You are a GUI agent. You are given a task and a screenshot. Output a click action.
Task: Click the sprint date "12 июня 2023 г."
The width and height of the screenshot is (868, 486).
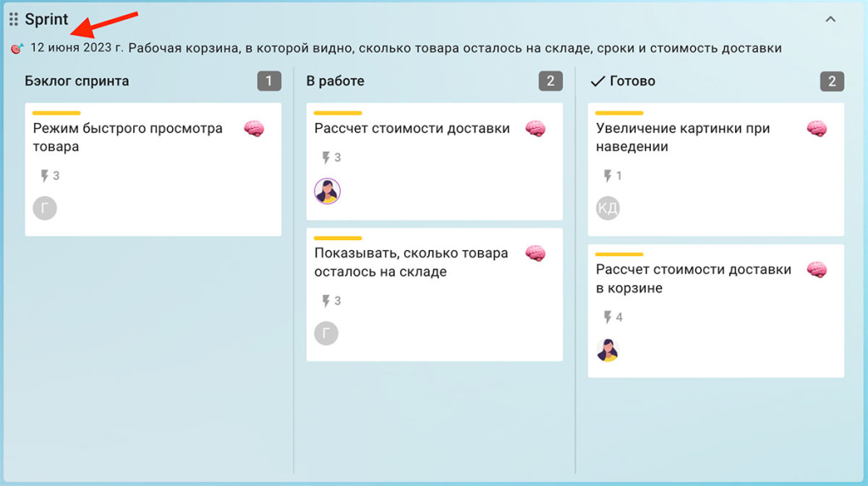(77, 48)
